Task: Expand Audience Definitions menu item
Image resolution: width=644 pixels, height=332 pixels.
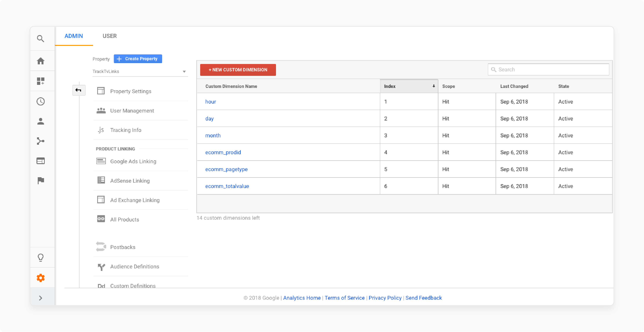Action: pos(135,267)
